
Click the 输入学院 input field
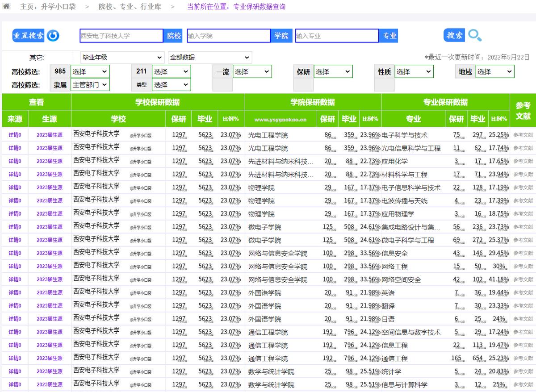[228, 36]
